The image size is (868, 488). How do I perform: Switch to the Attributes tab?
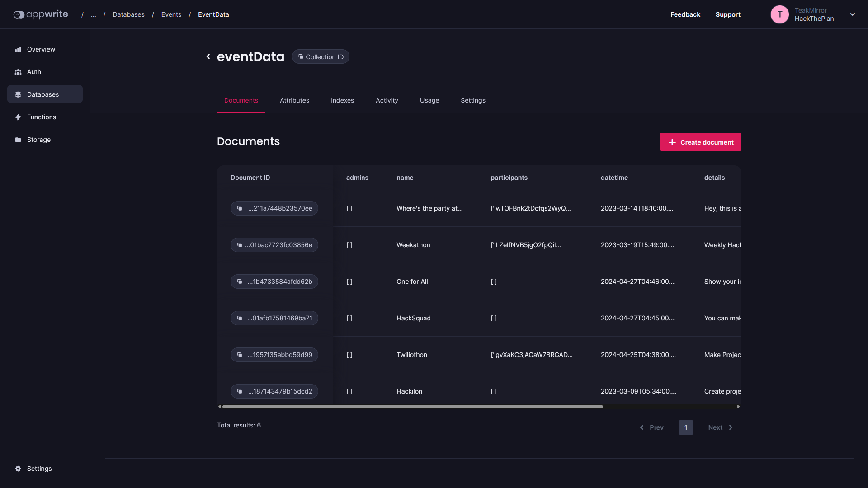pos(294,100)
